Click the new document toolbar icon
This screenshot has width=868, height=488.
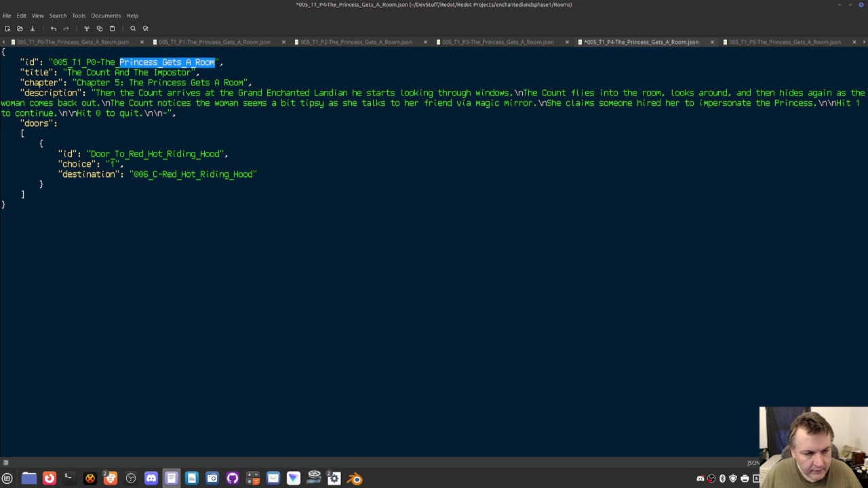click(x=7, y=28)
